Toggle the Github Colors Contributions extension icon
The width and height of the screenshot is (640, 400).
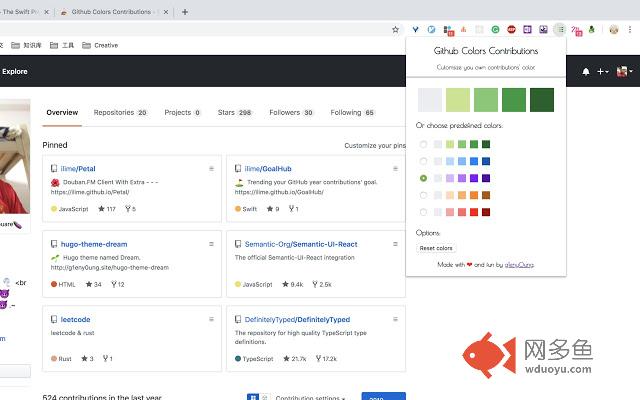(560, 29)
